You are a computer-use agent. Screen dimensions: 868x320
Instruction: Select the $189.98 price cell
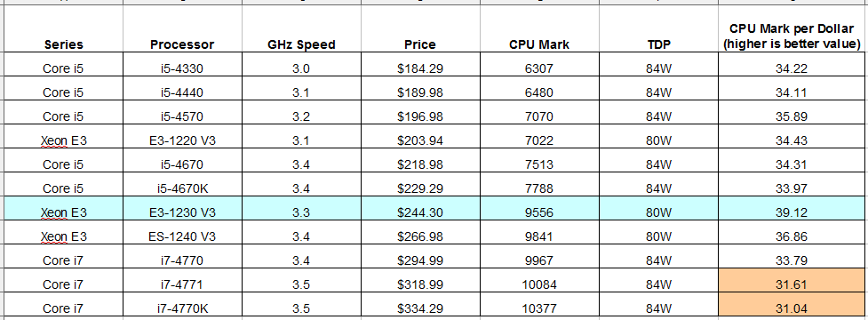420,93
